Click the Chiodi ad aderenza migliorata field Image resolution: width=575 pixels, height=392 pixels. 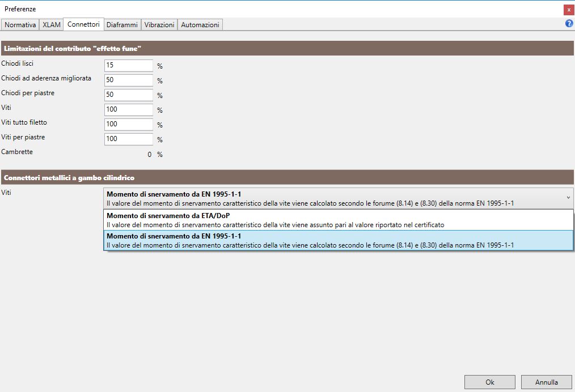(129, 80)
